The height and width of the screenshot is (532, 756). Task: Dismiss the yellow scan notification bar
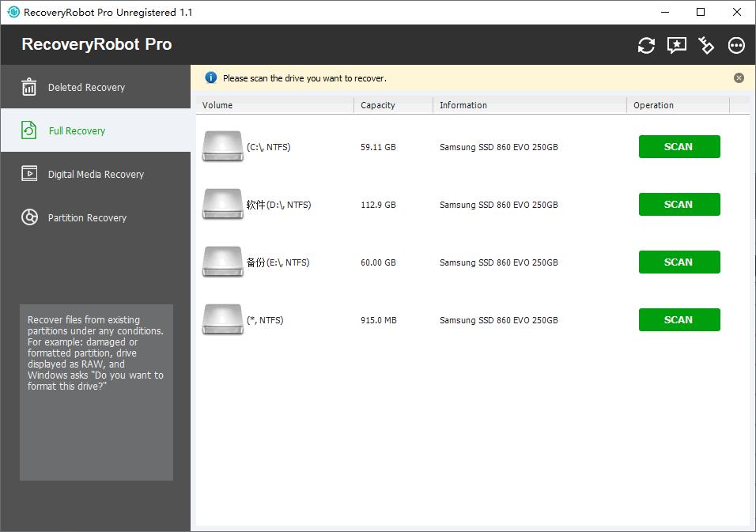(x=739, y=78)
